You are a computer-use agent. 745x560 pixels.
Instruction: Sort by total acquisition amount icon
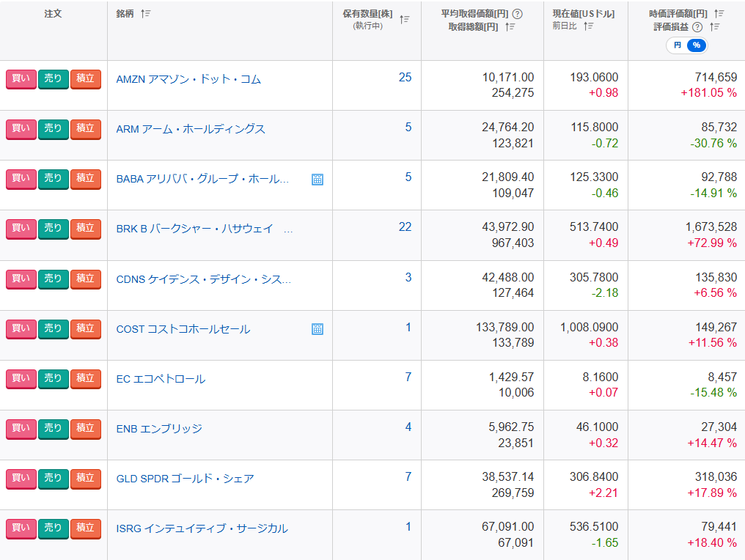(510, 27)
